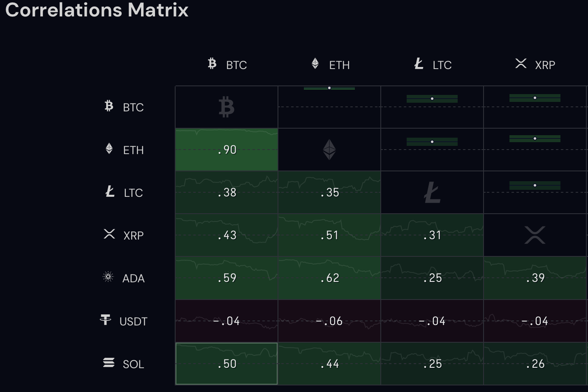Click the XRP icon in the column header
Viewport: 588px width, 392px height.
pos(521,63)
